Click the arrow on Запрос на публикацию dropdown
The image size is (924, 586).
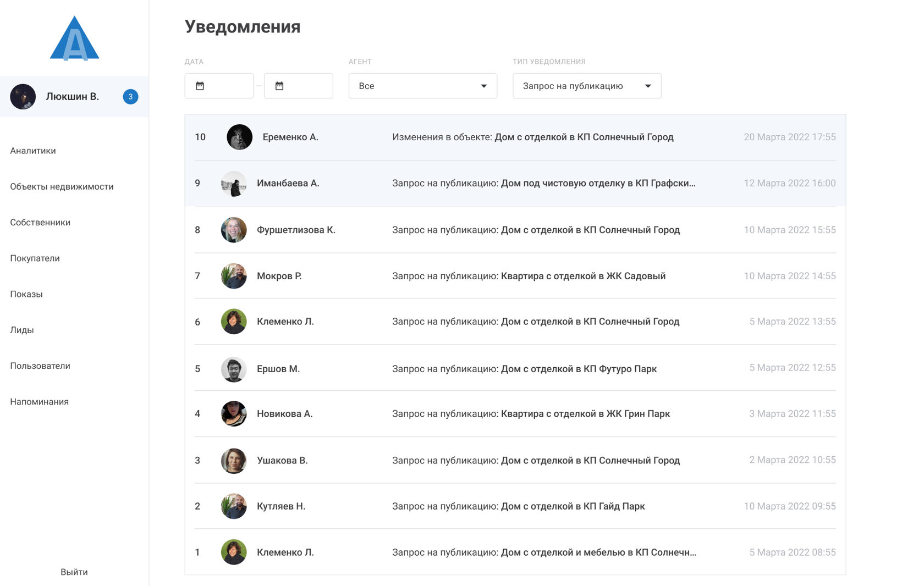[648, 86]
